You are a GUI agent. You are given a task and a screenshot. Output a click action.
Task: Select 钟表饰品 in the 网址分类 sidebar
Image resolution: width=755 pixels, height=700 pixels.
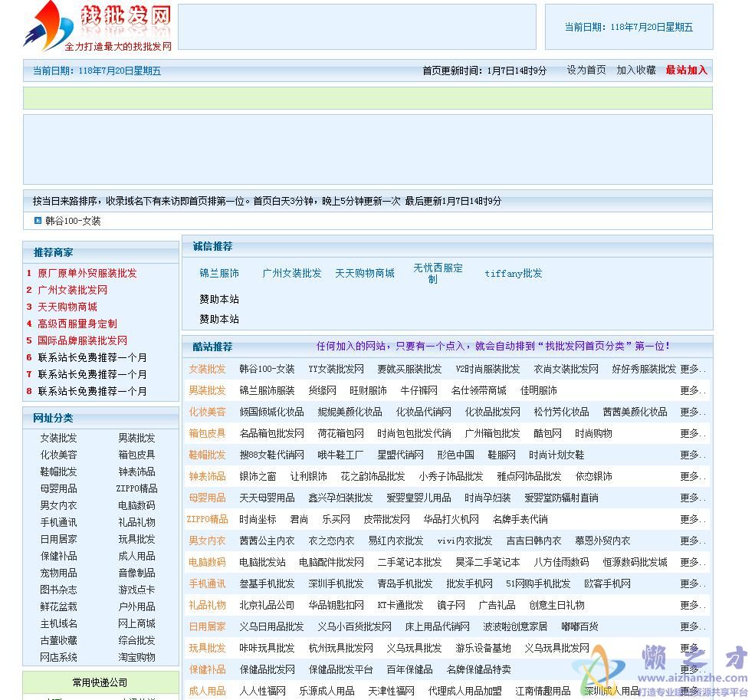pyautogui.click(x=136, y=472)
